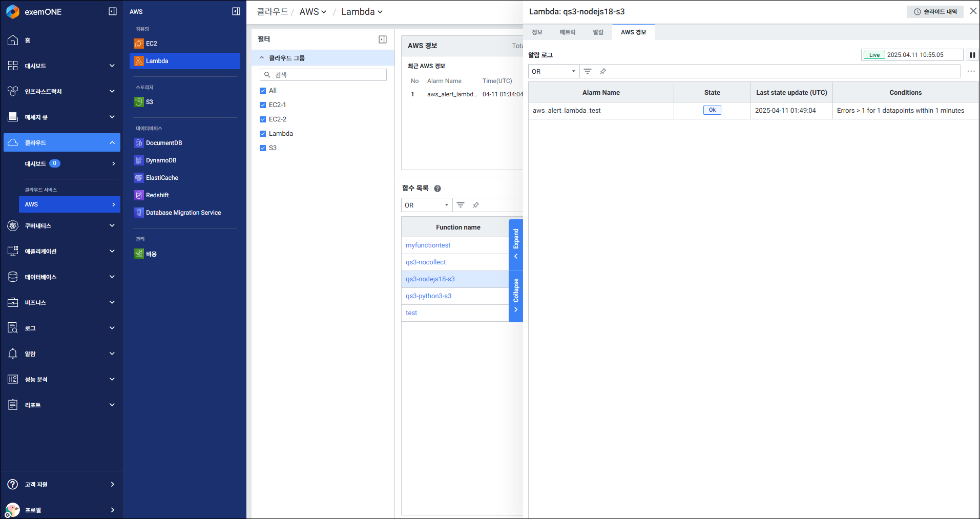Open the S3 storage icon
980x519 pixels.
(139, 102)
